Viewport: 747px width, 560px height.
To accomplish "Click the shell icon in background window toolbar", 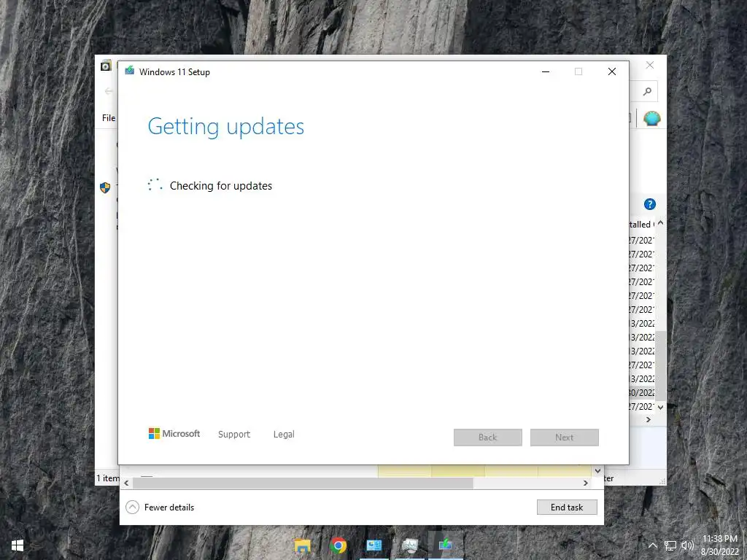I will pos(651,118).
